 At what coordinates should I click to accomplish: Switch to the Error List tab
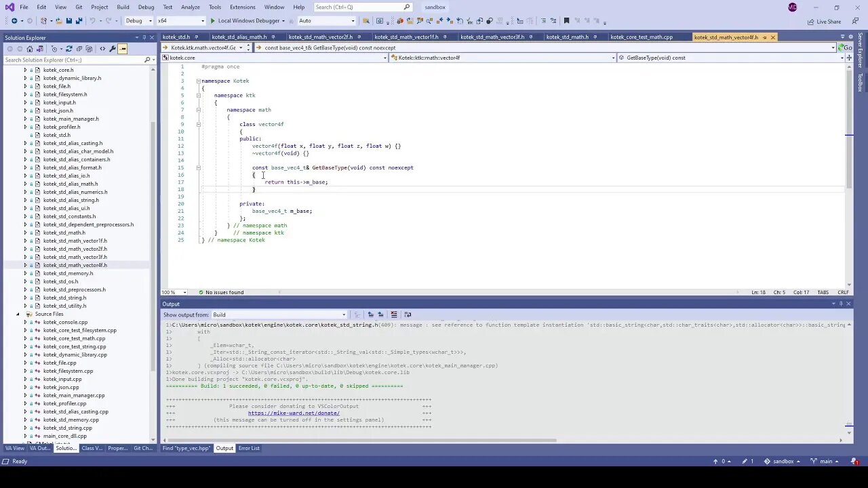[x=249, y=448]
